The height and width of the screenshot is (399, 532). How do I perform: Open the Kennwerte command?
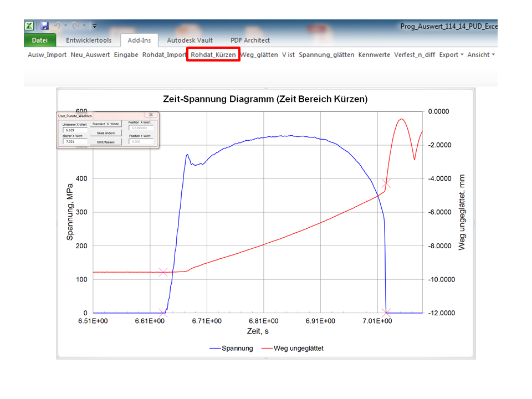(374, 55)
